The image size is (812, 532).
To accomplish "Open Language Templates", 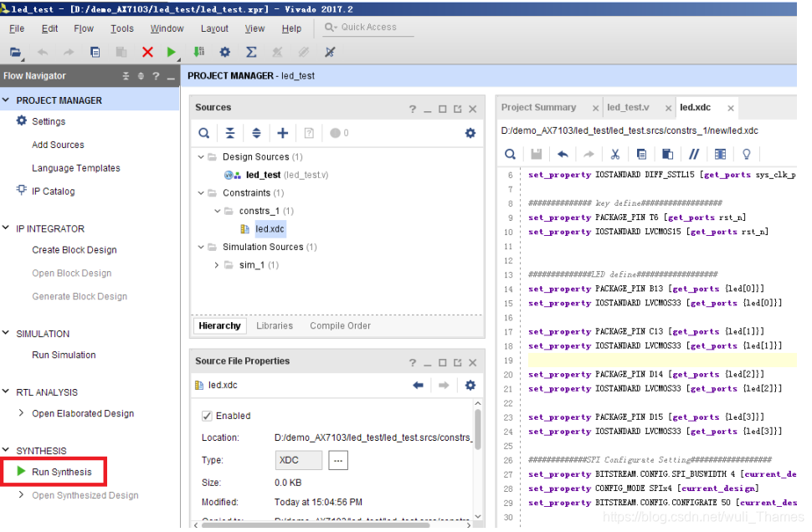I will pyautogui.click(x=76, y=168).
